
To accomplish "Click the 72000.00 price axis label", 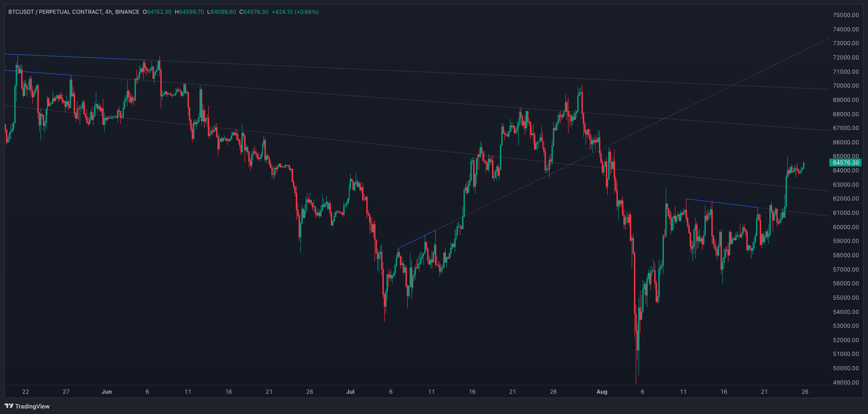I will pyautogui.click(x=846, y=58).
